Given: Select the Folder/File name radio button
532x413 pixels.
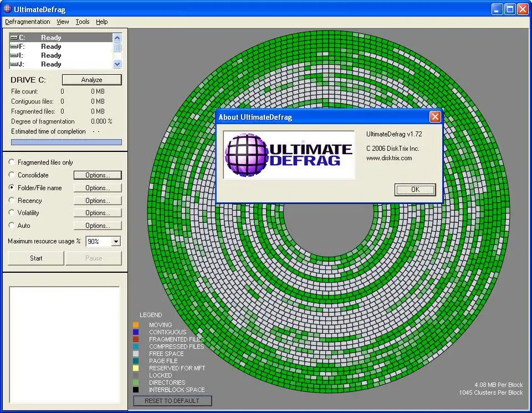Looking at the screenshot, I should pos(12,187).
